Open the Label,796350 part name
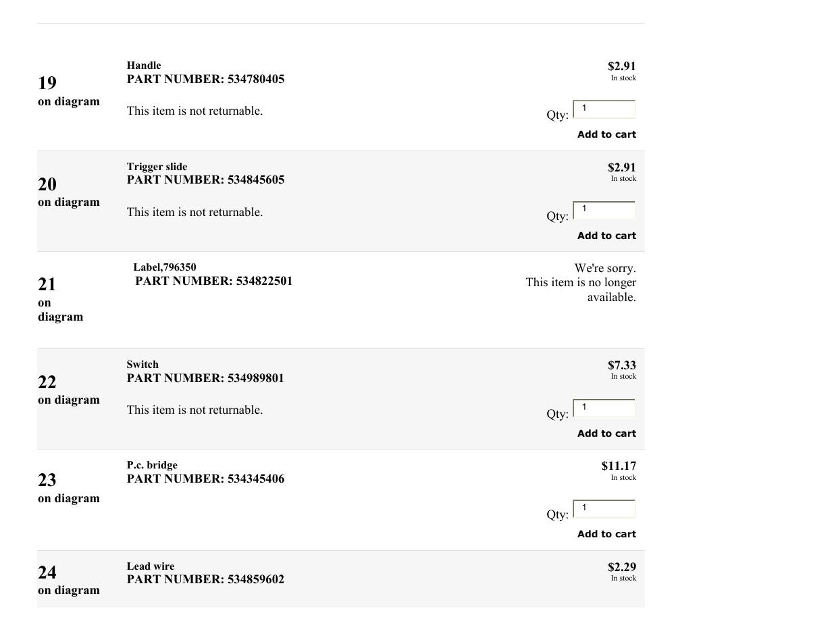This screenshot has width=834, height=644. pos(165,267)
